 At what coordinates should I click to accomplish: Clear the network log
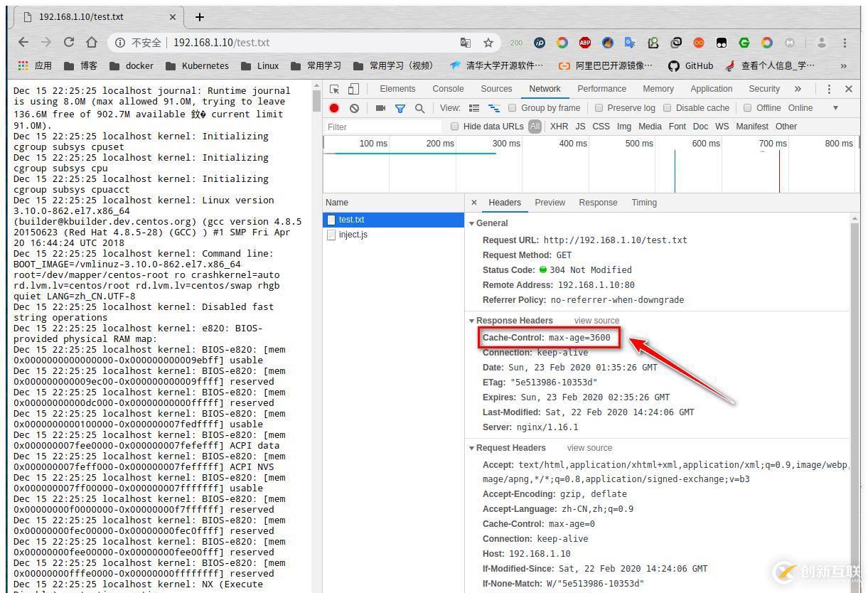(354, 108)
